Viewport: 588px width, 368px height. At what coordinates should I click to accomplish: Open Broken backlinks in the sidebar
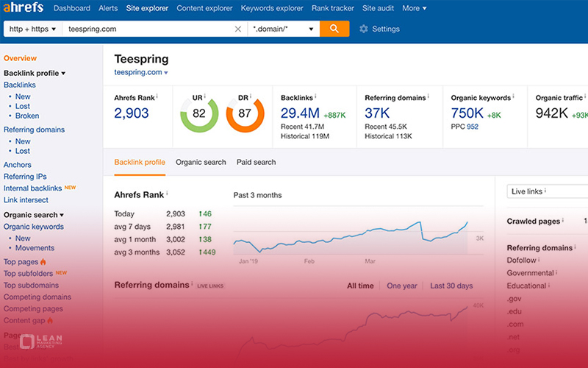pyautogui.click(x=27, y=116)
